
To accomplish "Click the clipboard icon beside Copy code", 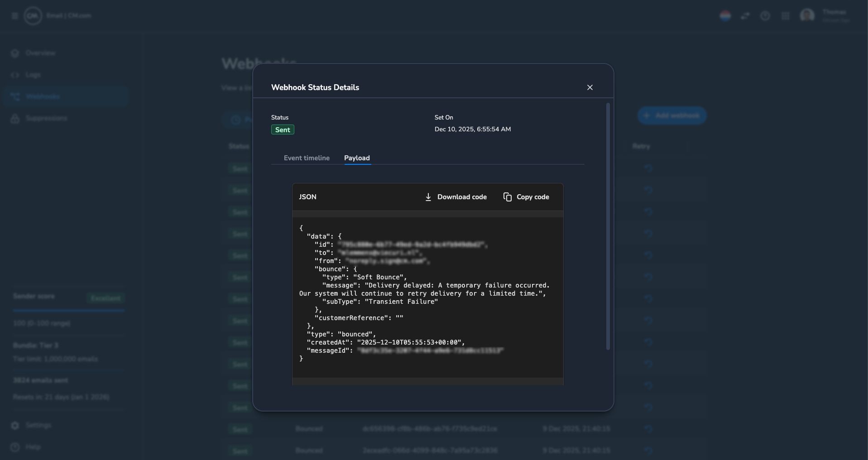I will 508,197.
